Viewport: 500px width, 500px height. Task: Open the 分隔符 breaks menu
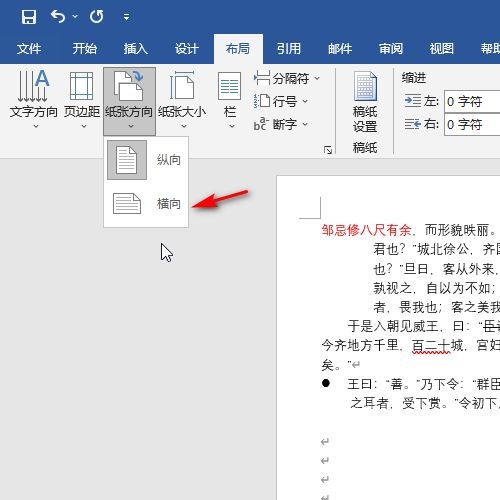tap(287, 79)
